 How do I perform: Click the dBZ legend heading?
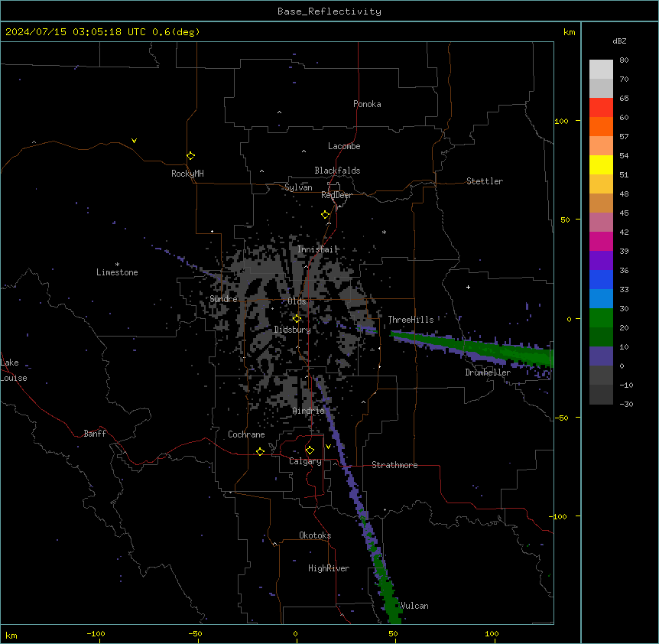[x=619, y=41]
